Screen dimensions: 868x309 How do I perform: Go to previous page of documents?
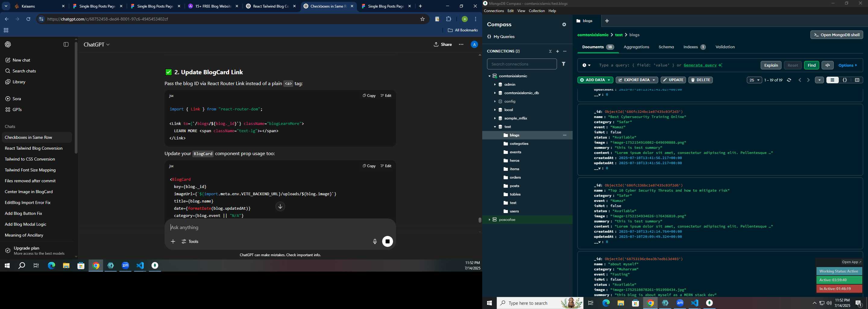800,80
